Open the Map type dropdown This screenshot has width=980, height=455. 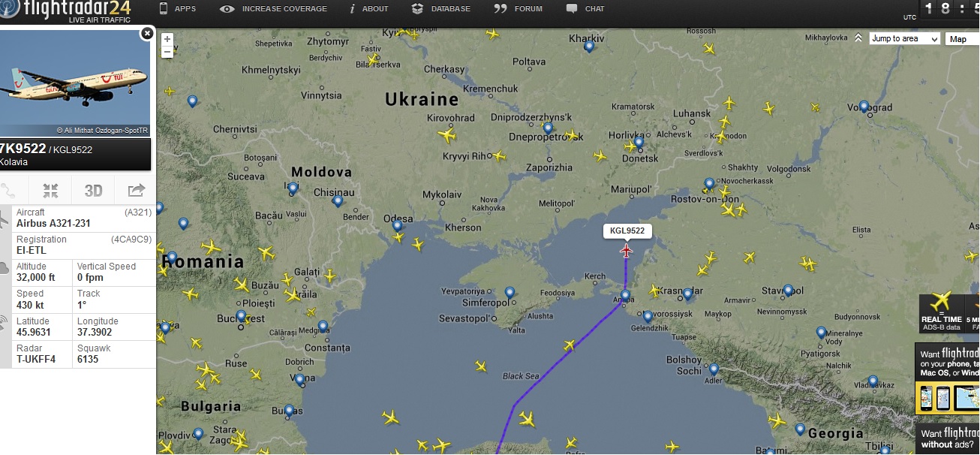pos(962,39)
